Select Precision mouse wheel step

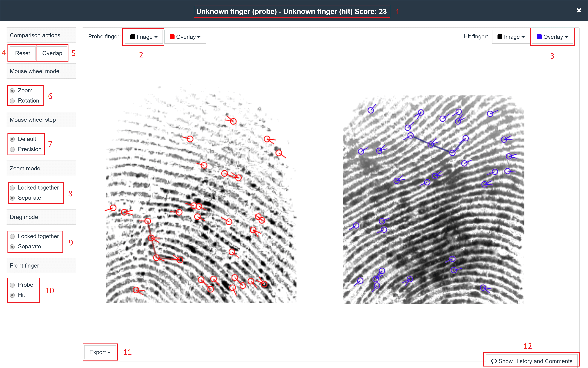tap(12, 149)
